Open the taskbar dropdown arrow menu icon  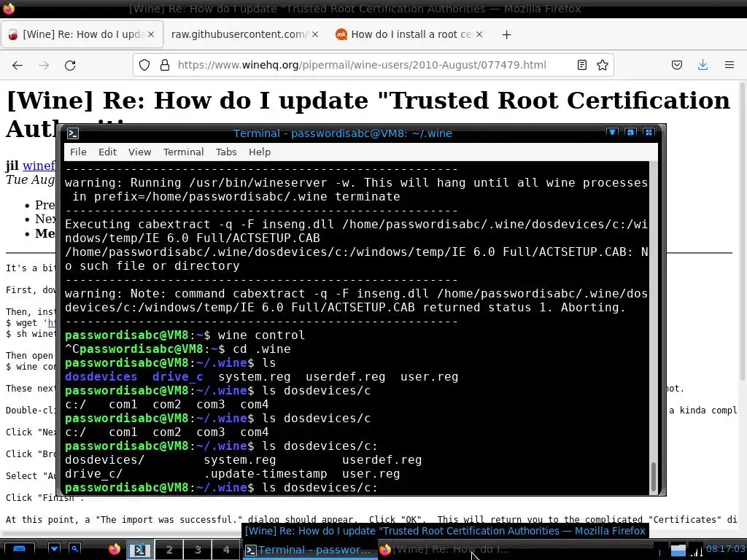click(54, 549)
